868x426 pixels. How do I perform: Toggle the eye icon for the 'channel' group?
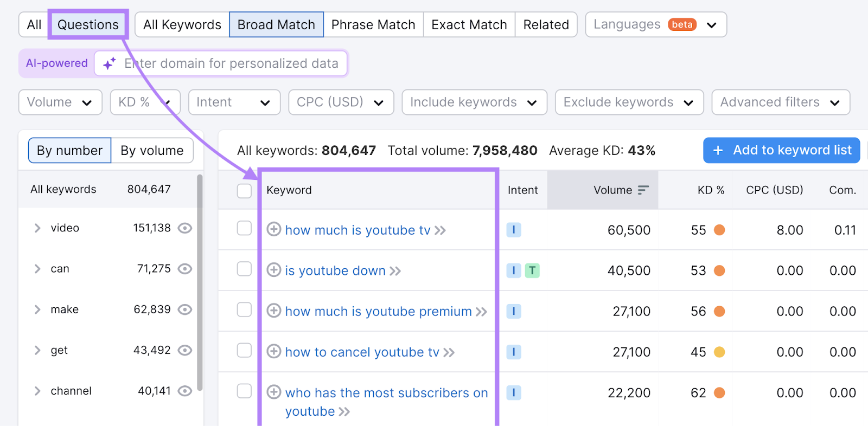[x=185, y=391]
